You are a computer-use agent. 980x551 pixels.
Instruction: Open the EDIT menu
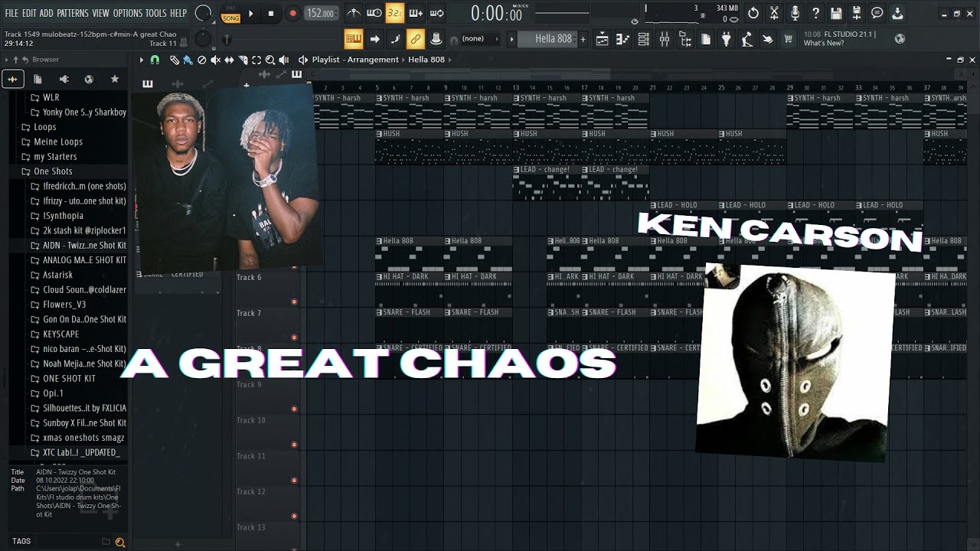pyautogui.click(x=29, y=14)
